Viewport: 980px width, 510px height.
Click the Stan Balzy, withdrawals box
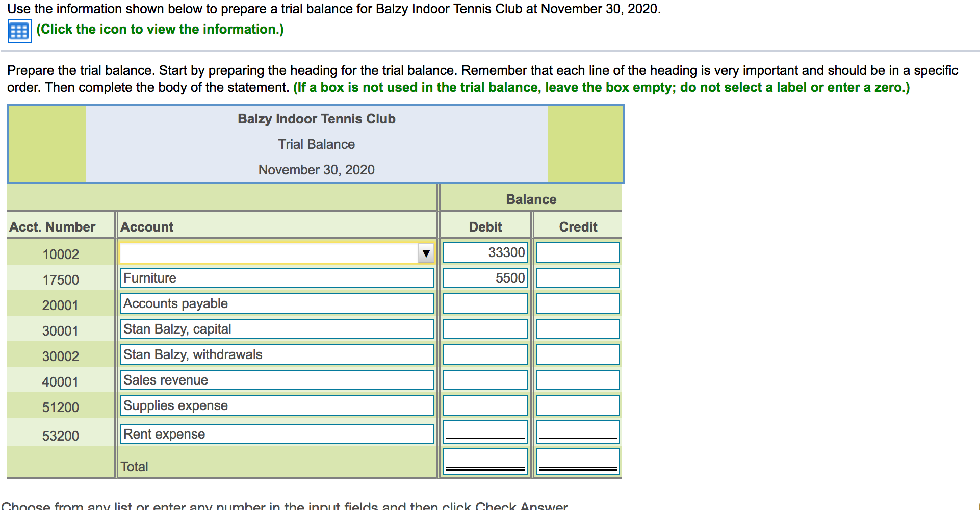[x=276, y=354]
